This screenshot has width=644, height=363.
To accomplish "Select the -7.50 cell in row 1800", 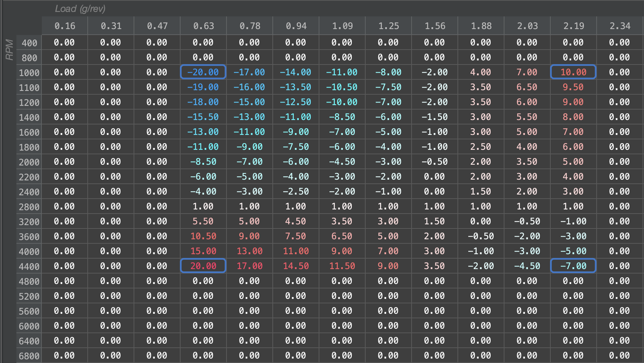I will [x=296, y=146].
